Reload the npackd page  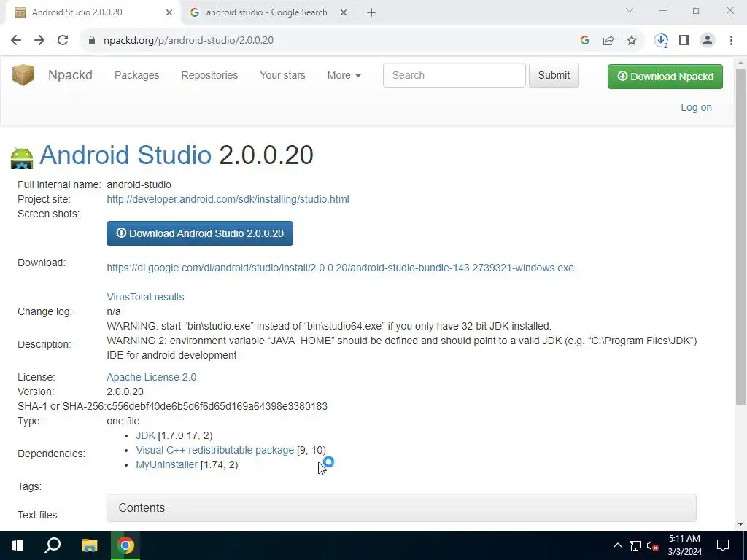coord(63,41)
